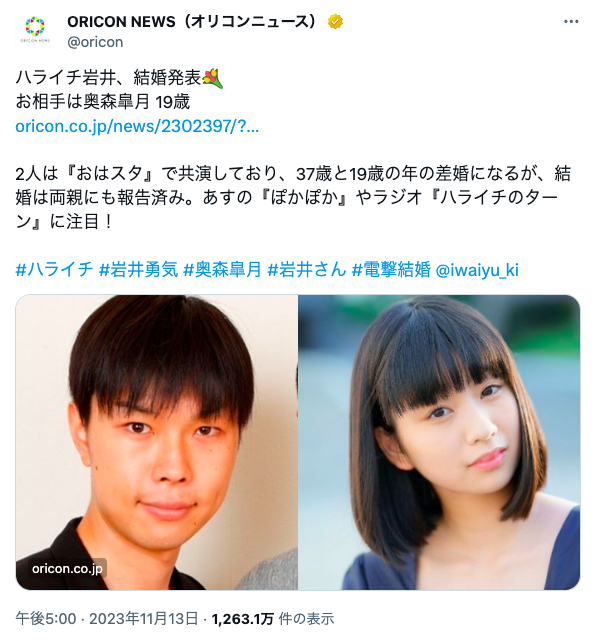The width and height of the screenshot is (595, 644).
Task: Click the oricon.co.jp label on the image card
Action: click(67, 568)
